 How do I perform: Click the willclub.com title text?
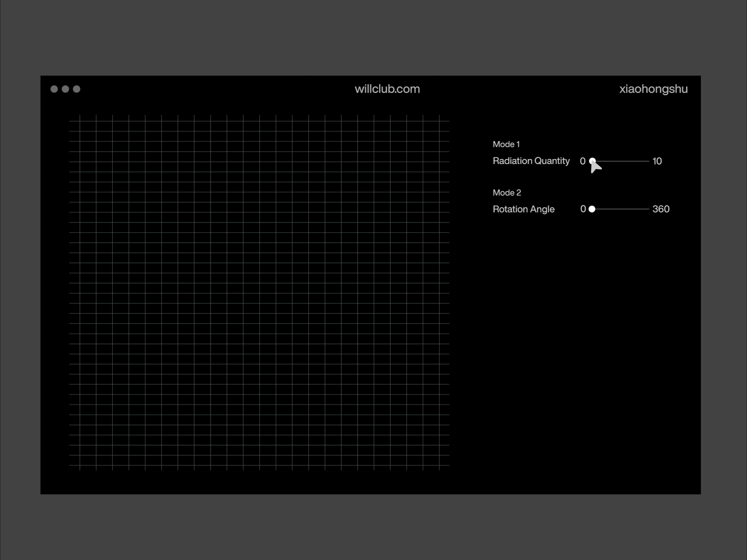[x=387, y=89]
